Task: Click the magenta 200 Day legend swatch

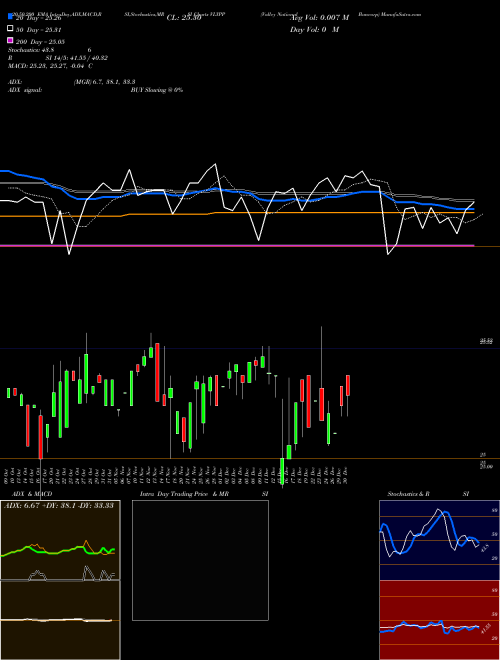Action: point(10,40)
